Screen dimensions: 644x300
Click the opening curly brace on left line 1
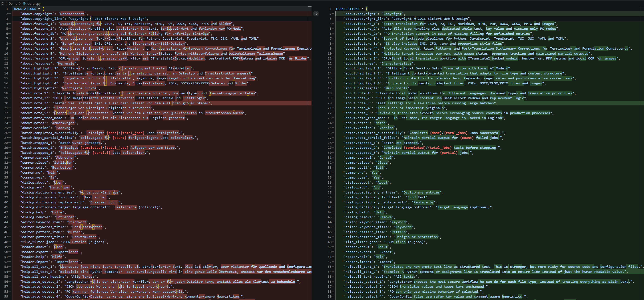coord(43,9)
